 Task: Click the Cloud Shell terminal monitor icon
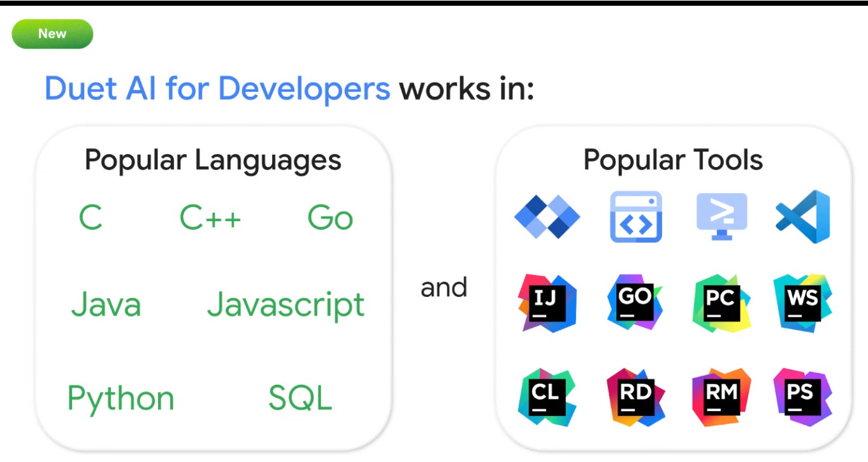[x=721, y=217]
